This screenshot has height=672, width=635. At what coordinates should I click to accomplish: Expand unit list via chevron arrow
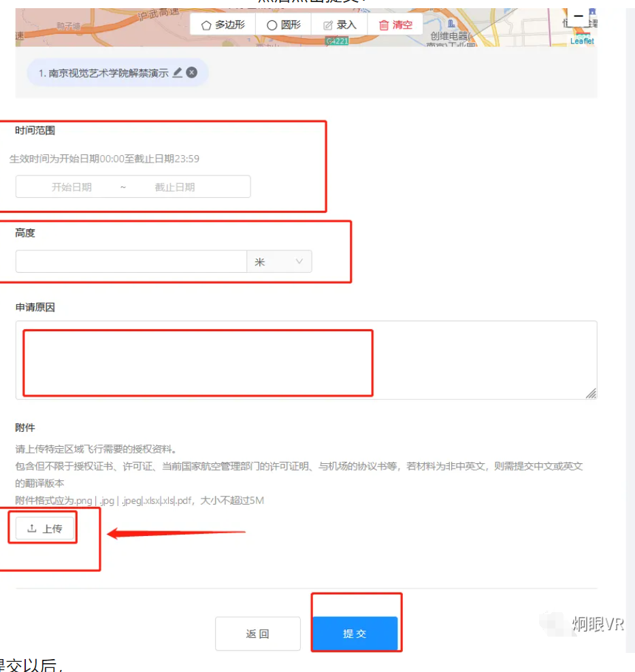tap(299, 262)
